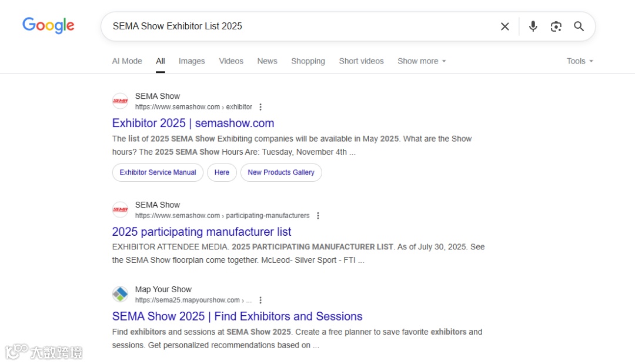
Task: Click the semashow.com › participating-manufacturers URL
Action: [x=222, y=215]
